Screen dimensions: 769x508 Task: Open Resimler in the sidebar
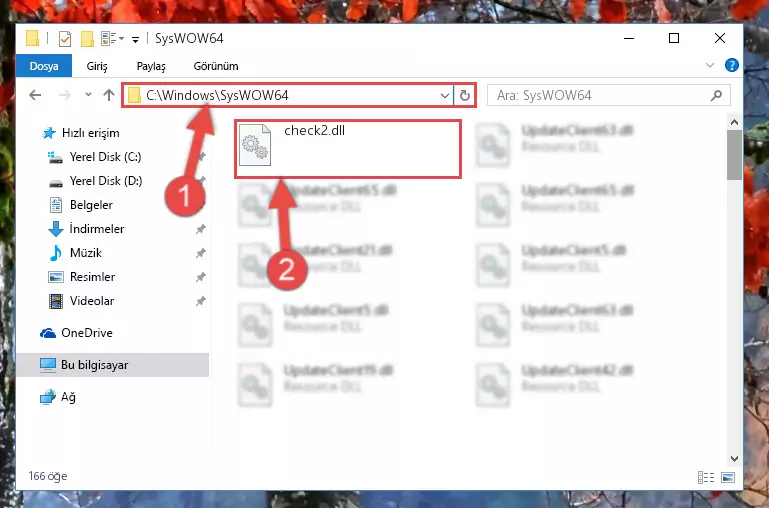82,277
